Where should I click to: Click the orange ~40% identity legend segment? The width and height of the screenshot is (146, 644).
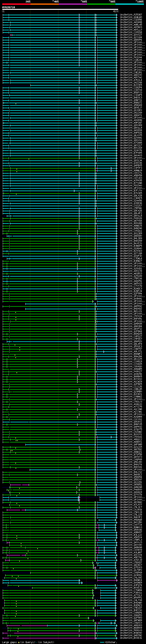[x=45, y=4]
